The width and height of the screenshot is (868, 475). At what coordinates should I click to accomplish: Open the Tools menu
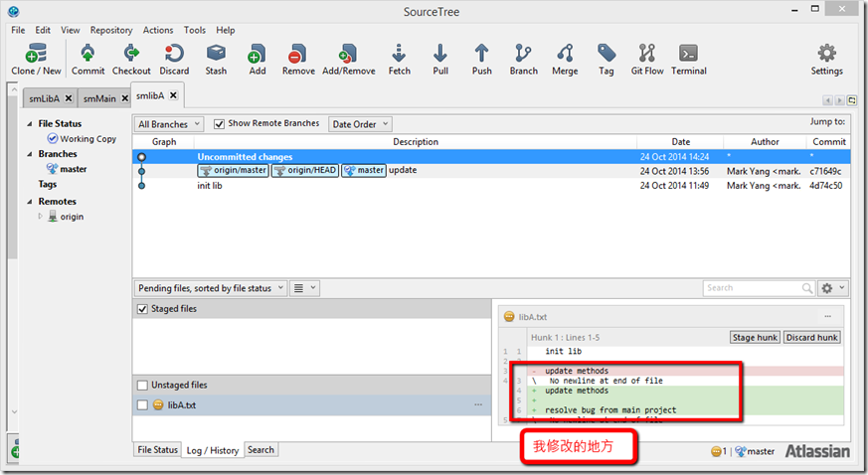click(x=194, y=30)
